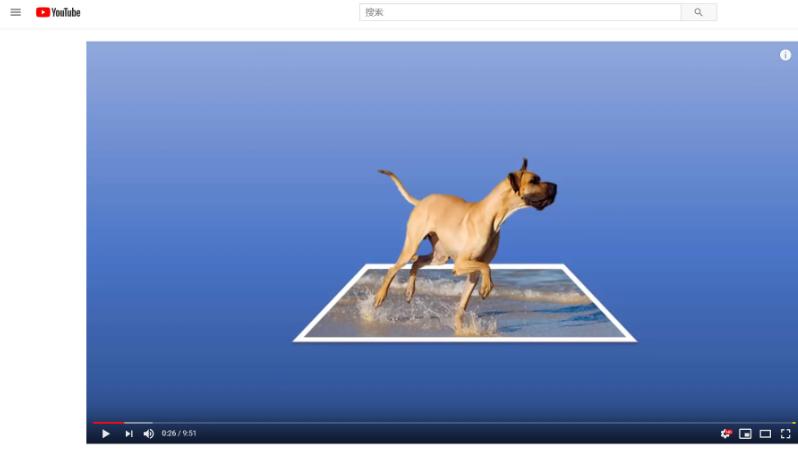This screenshot has width=798, height=449.
Task: Open the YouTube hamburger guide menu
Action: point(16,12)
